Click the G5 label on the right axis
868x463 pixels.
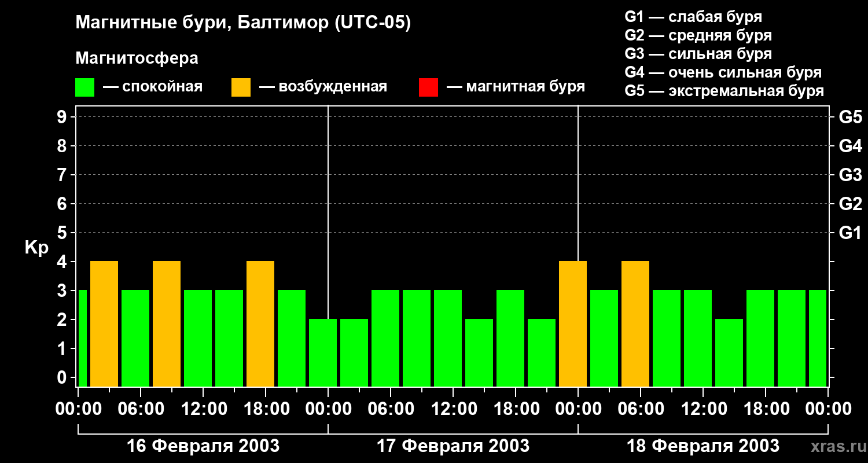[x=850, y=117]
